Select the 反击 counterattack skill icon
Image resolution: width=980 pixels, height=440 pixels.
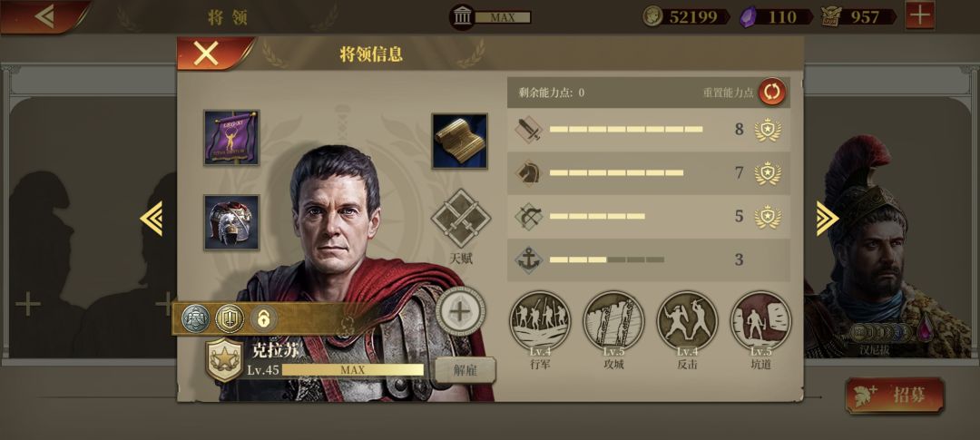tap(687, 321)
